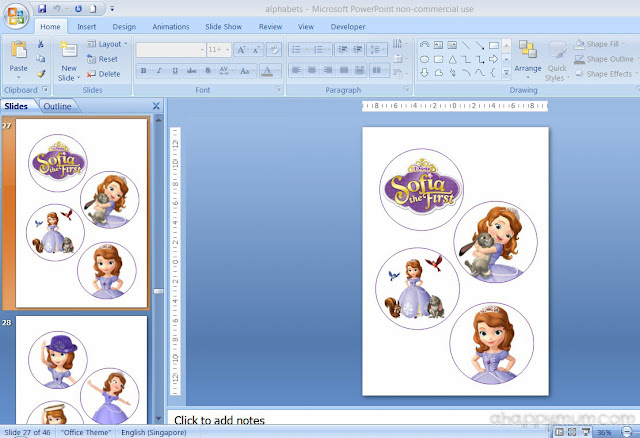Click Grow Font icon

241,50
